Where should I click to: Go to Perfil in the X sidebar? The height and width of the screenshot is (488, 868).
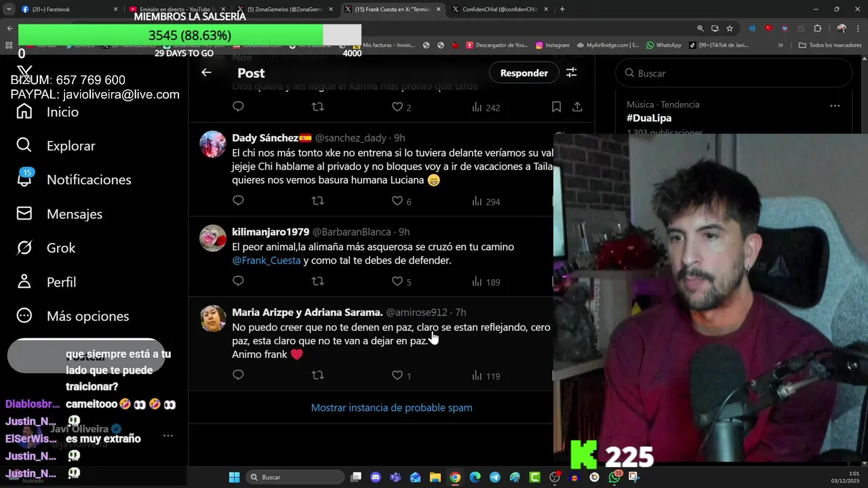tap(46, 282)
